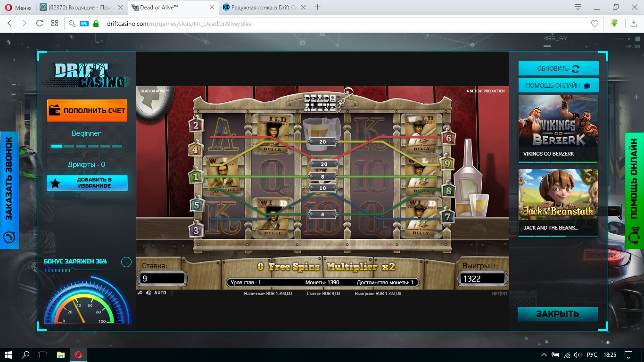
Task: Click JACK AND THE BEANS... title text
Action: pyautogui.click(x=551, y=228)
